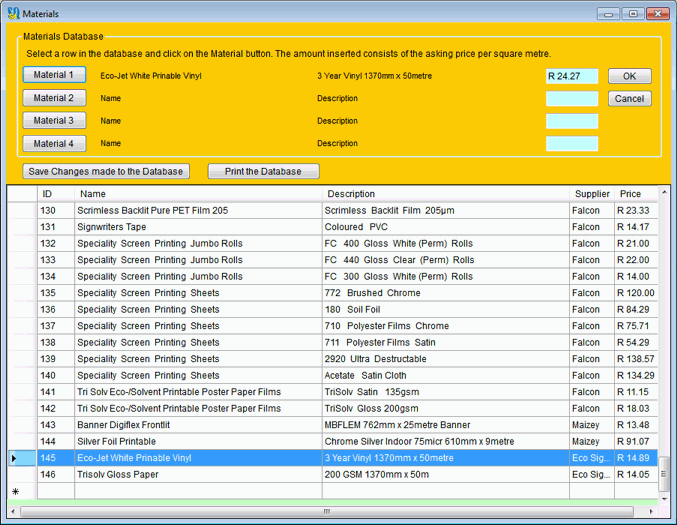Click the Material 1 price field
Viewport: 677px width, 525px height.
coord(572,76)
